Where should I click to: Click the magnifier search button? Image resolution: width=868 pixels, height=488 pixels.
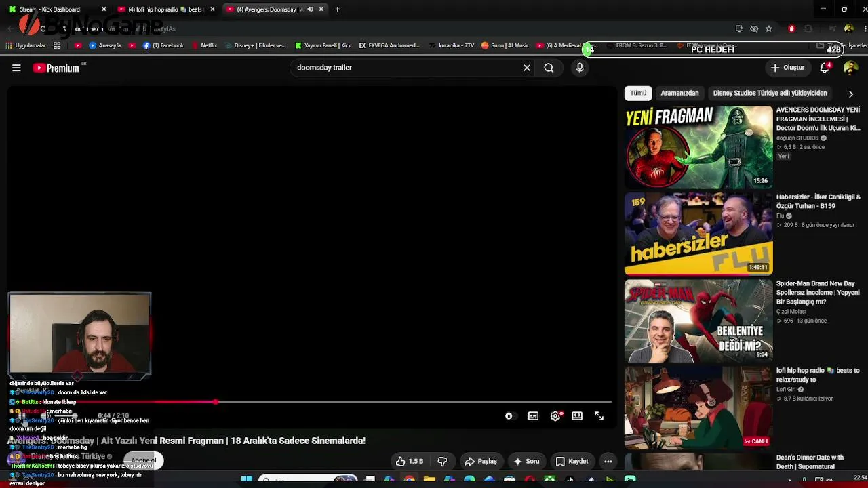click(549, 68)
